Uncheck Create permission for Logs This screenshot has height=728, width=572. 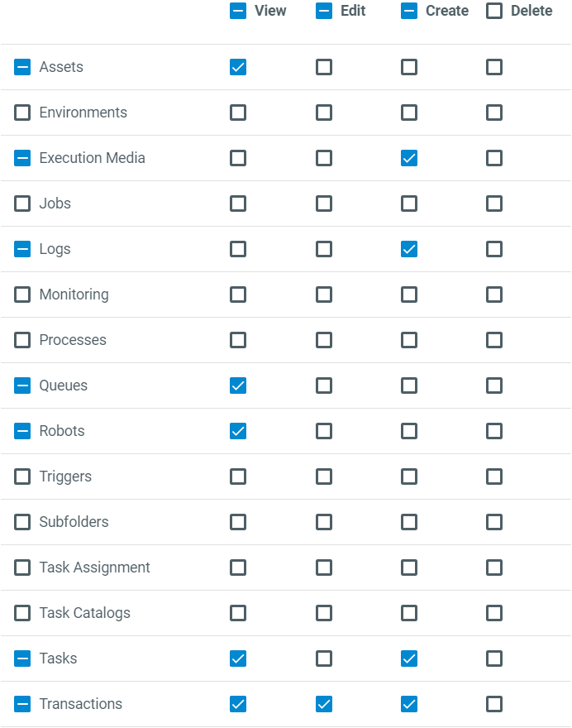click(409, 249)
